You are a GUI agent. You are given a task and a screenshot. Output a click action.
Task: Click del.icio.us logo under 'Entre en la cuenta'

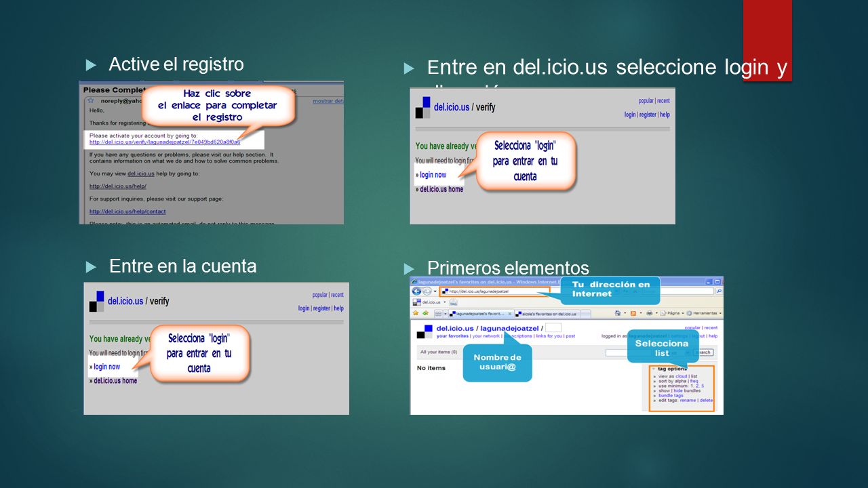click(96, 301)
